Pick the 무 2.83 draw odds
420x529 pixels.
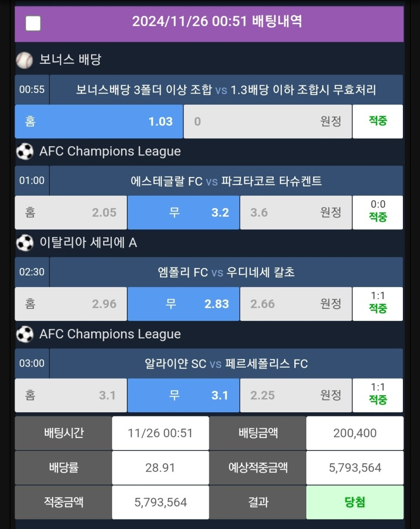point(184,304)
